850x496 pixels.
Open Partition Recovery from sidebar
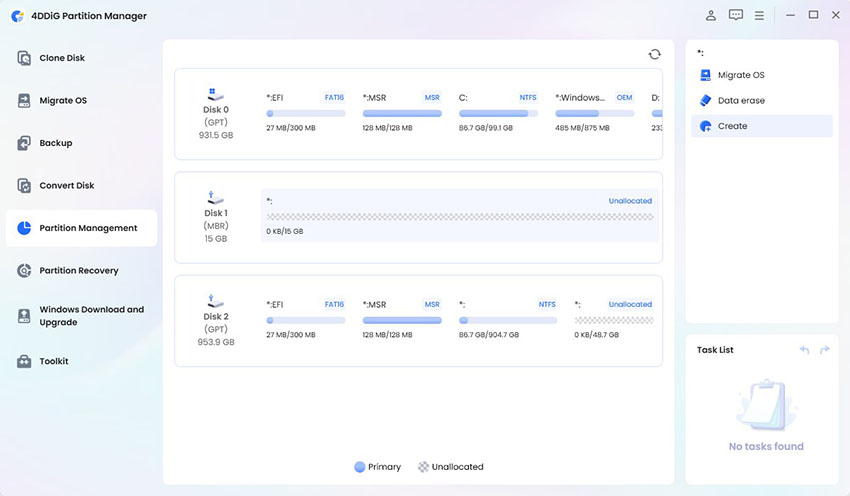(x=78, y=271)
